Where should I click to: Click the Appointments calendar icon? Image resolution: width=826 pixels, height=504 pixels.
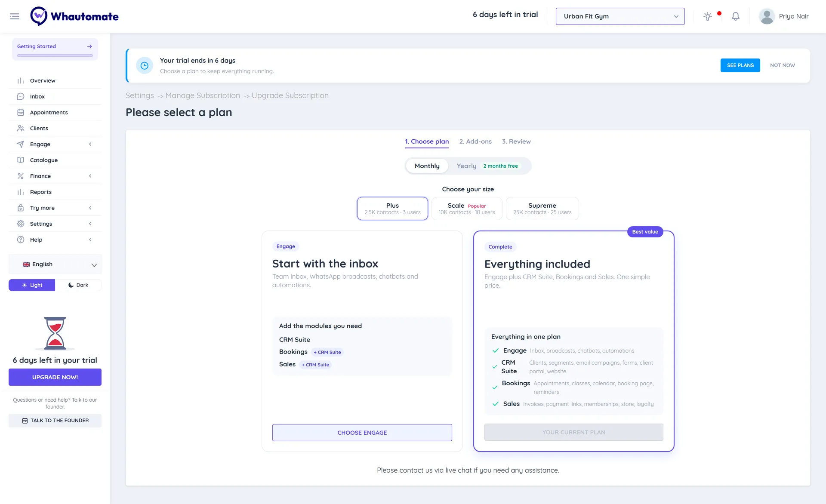coord(21,113)
